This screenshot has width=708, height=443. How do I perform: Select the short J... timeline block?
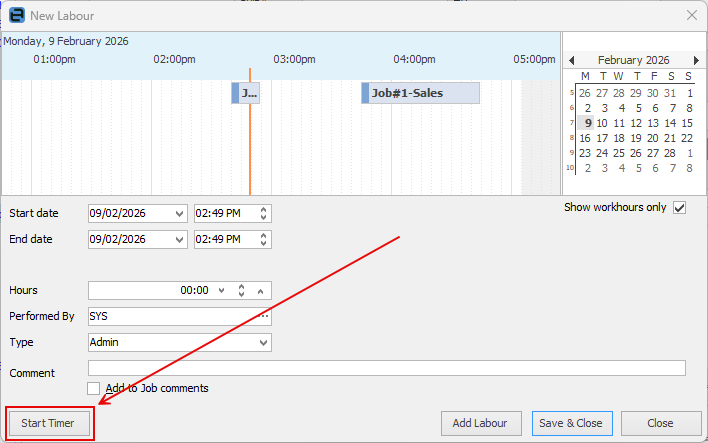pyautogui.click(x=245, y=93)
